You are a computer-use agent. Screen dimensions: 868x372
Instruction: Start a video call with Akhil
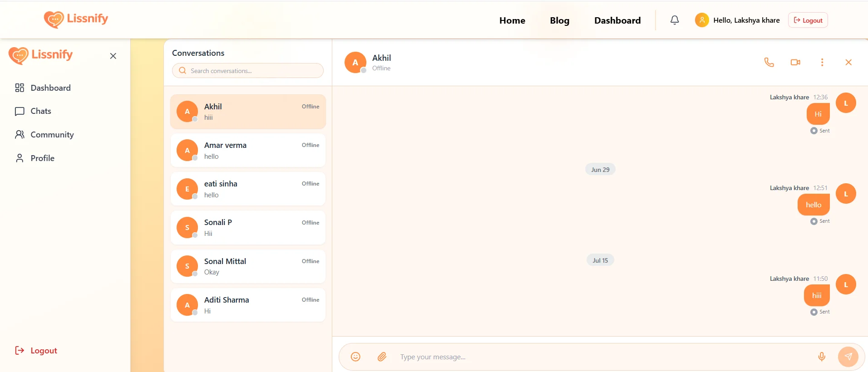click(x=795, y=62)
